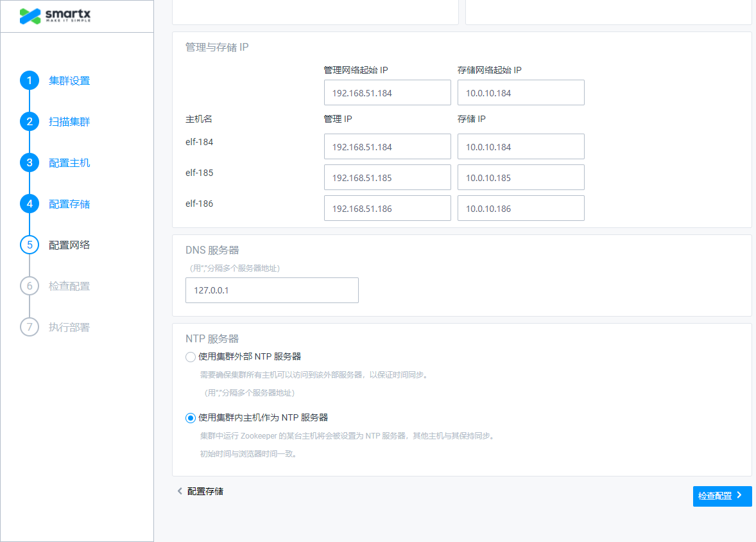Image resolution: width=756 pixels, height=542 pixels.
Task: Go back to 配置存储 link
Action: [x=200, y=491]
